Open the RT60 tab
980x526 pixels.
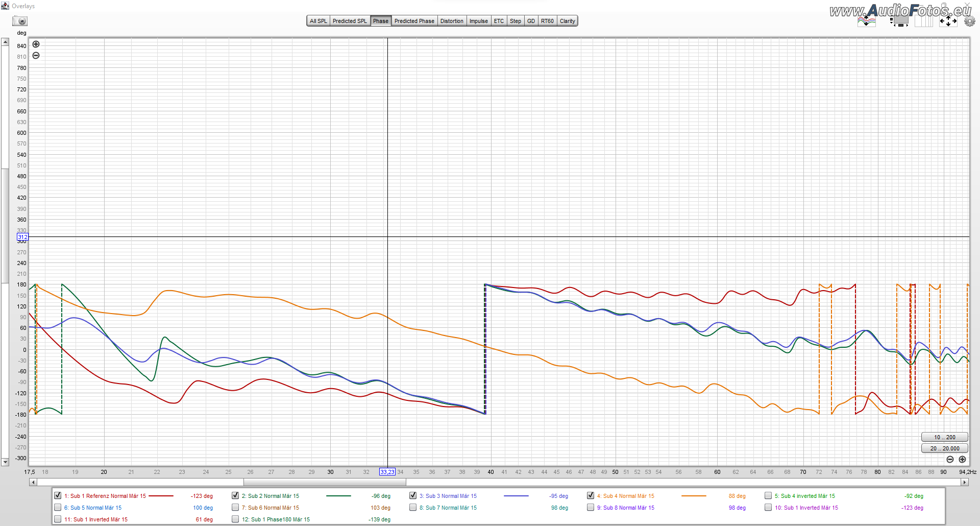point(547,21)
